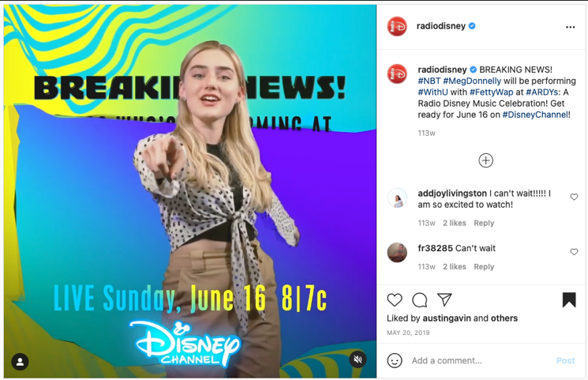Toggle the bookmark save icon
Screen dimensions: 588x380
click(569, 300)
